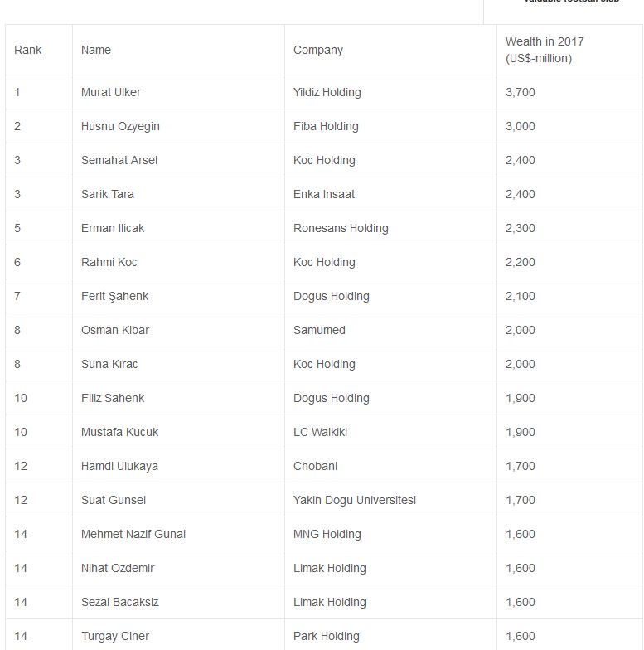Click the Ronesans Holding cell
644x650 pixels.
(341, 228)
